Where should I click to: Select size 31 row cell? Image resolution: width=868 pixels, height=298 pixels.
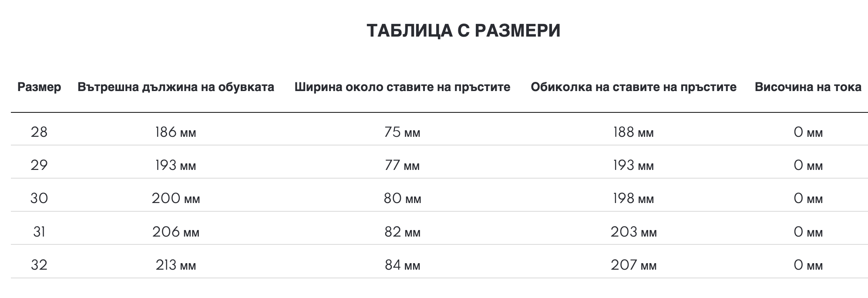click(39, 232)
